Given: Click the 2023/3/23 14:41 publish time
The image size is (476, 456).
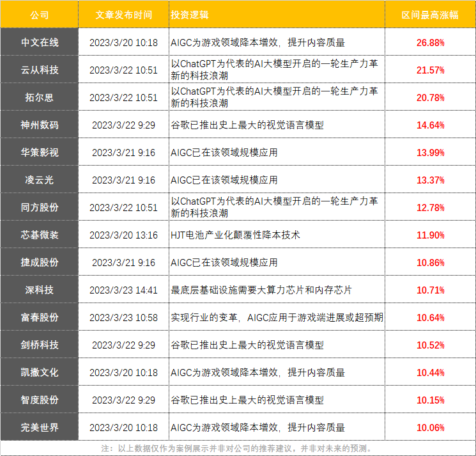Looking at the screenshot, I should coord(123,290).
